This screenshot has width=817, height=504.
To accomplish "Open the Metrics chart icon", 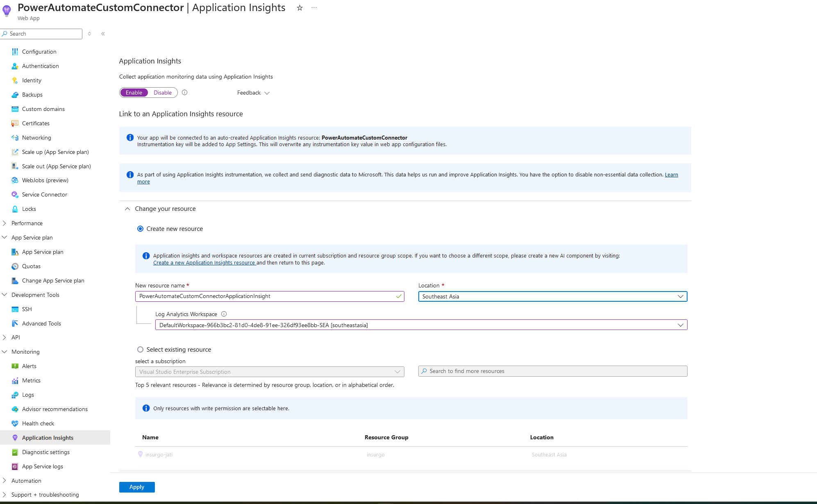I will click(x=15, y=380).
